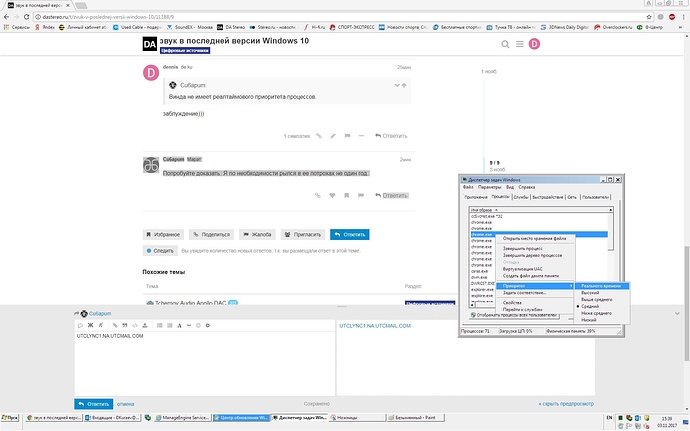Open Параметры menu in Task Manager
Viewport: 690px width, 431px height.
click(489, 187)
